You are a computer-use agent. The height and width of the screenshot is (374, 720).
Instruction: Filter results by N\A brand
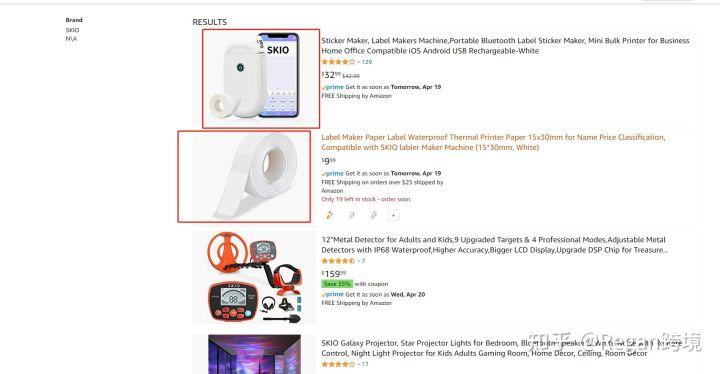71,39
